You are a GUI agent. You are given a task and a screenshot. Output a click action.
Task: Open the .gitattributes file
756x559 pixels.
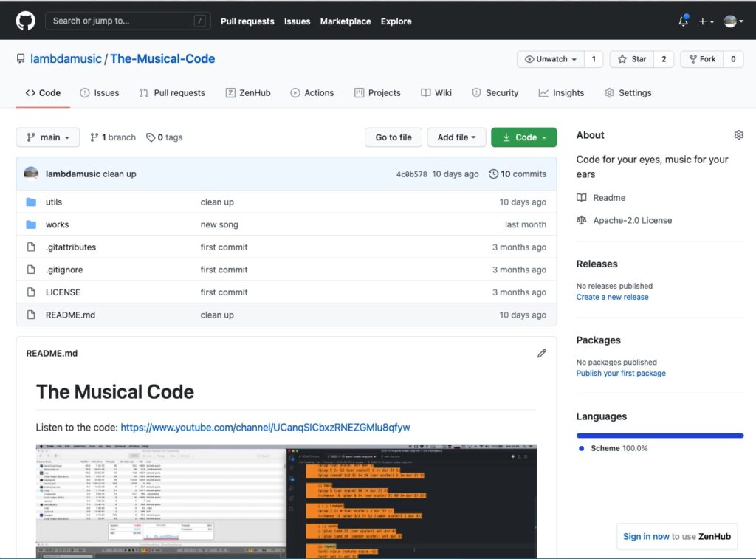(x=71, y=247)
